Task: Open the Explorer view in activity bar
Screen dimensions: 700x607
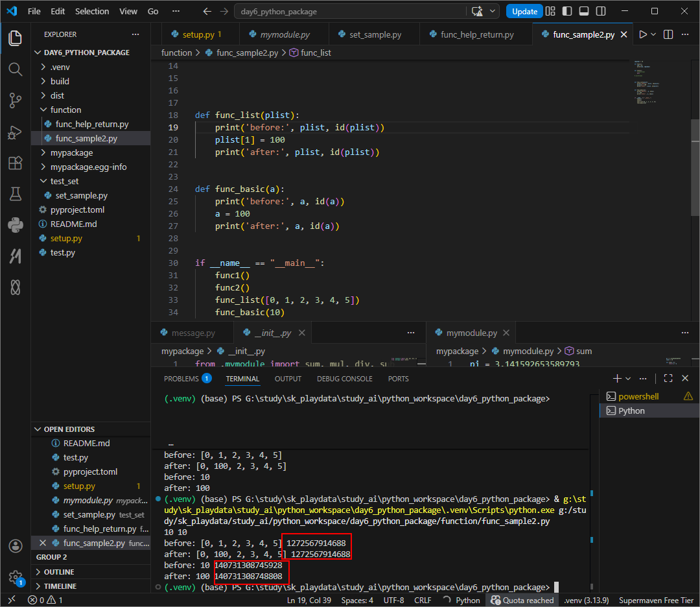Action: pos(15,38)
